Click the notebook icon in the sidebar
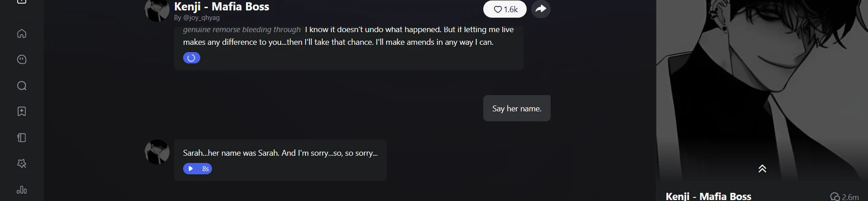The width and height of the screenshot is (868, 201). 22,138
